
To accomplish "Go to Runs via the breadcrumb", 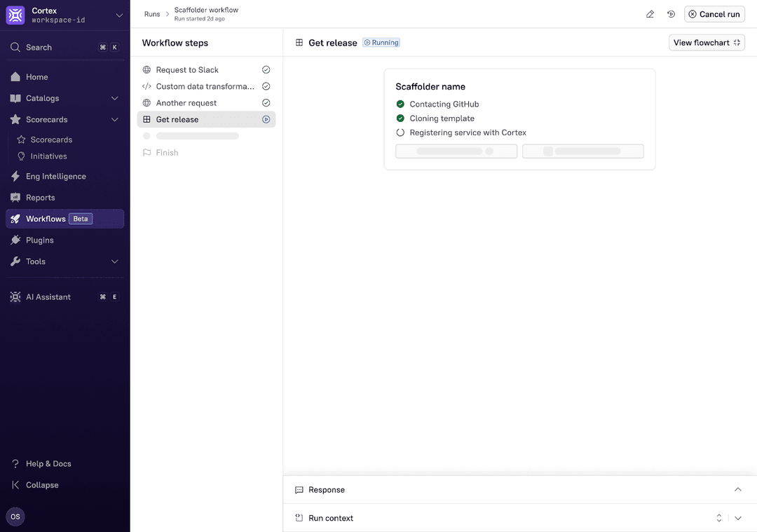I will click(152, 13).
